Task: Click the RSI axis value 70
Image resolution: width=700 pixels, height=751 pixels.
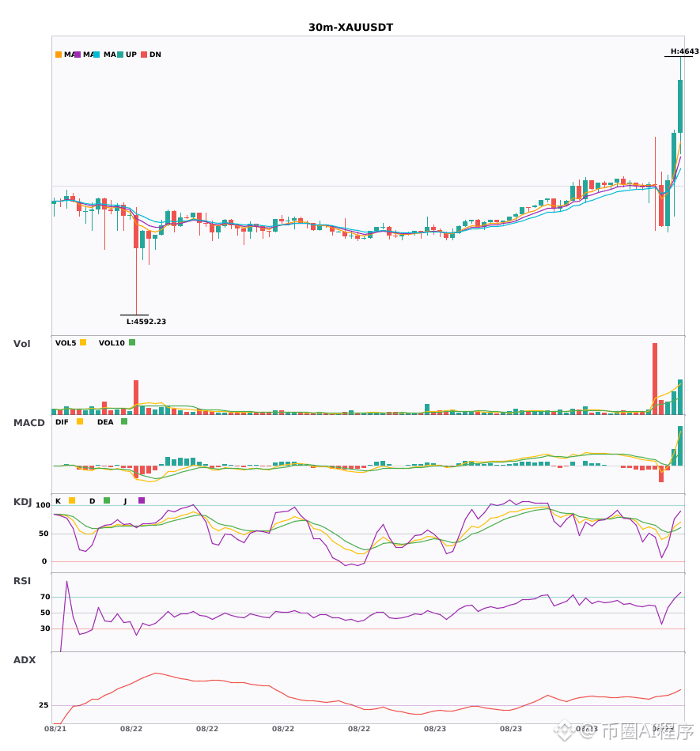Action: tap(45, 597)
